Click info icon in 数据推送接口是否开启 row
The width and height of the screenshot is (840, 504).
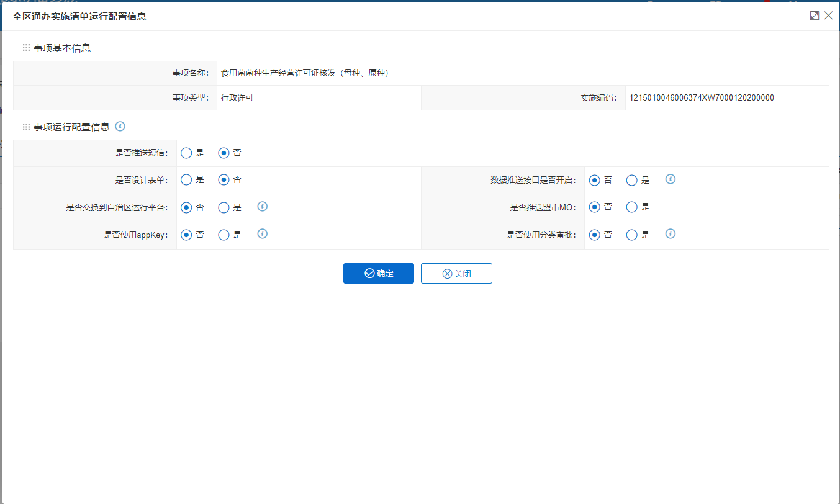coord(671,179)
